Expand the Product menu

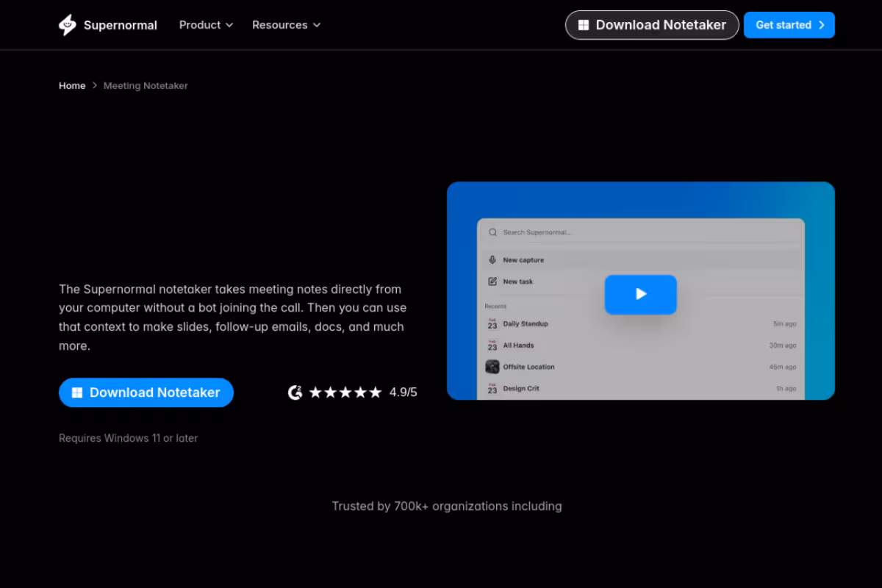coord(206,25)
